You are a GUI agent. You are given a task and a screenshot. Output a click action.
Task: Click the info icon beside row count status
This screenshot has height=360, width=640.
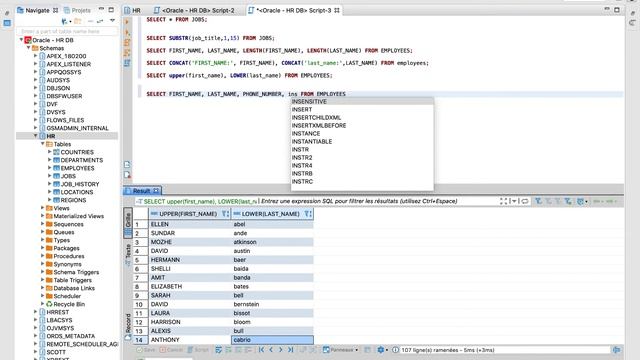tap(395, 350)
